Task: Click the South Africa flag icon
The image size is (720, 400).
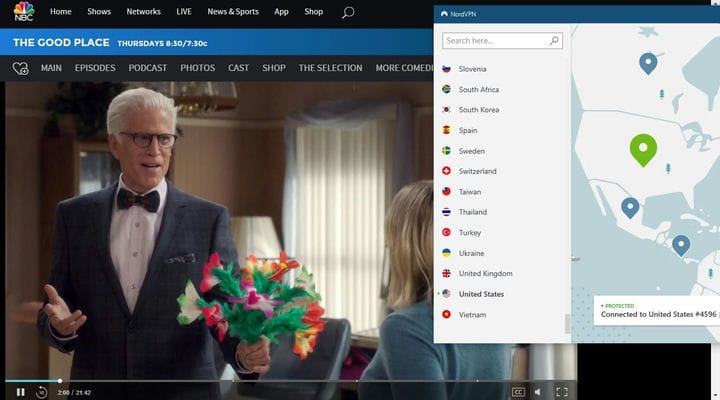Action: (446, 89)
